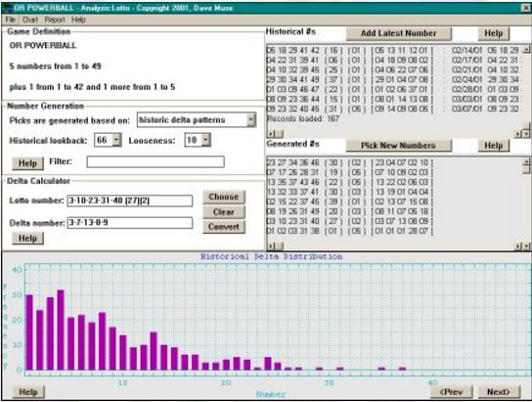The width and height of the screenshot is (532, 402).
Task: Open the File menu
Action: (10, 20)
